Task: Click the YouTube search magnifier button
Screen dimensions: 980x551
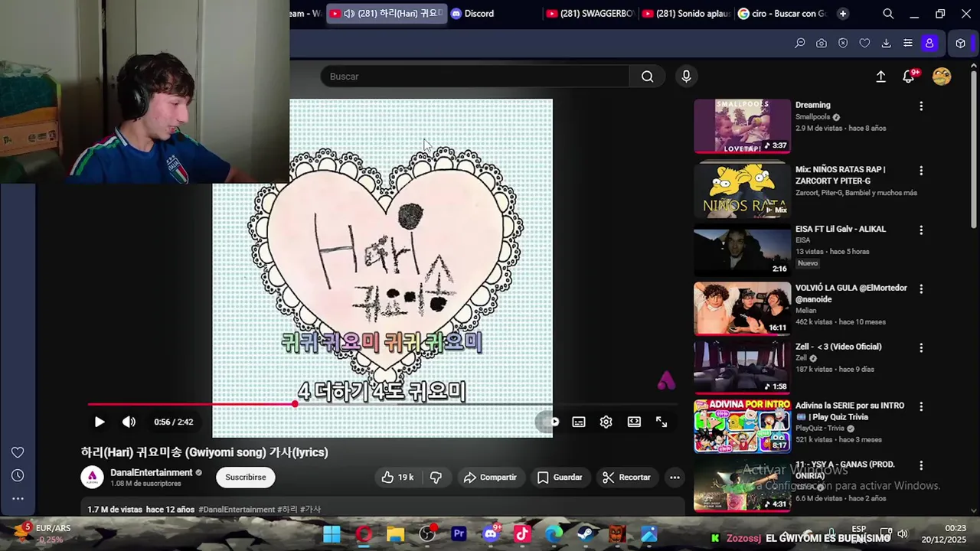Action: [x=648, y=77]
